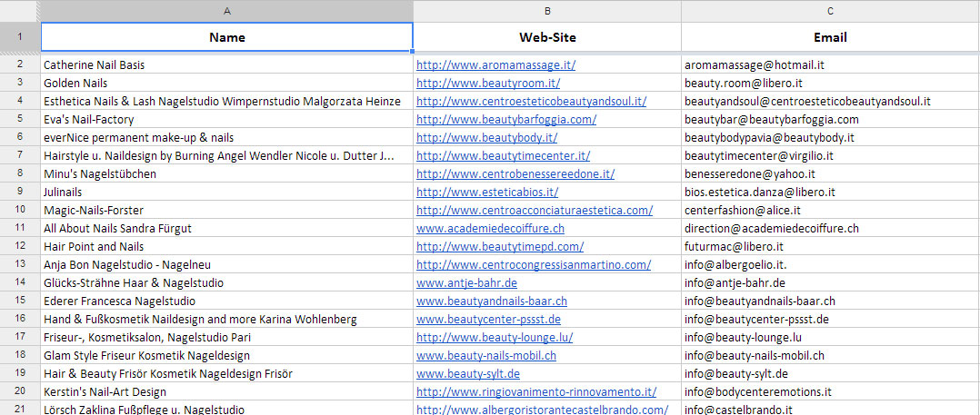980x415 pixels.
Task: Open the aromamassage.it link
Action: [x=495, y=65]
